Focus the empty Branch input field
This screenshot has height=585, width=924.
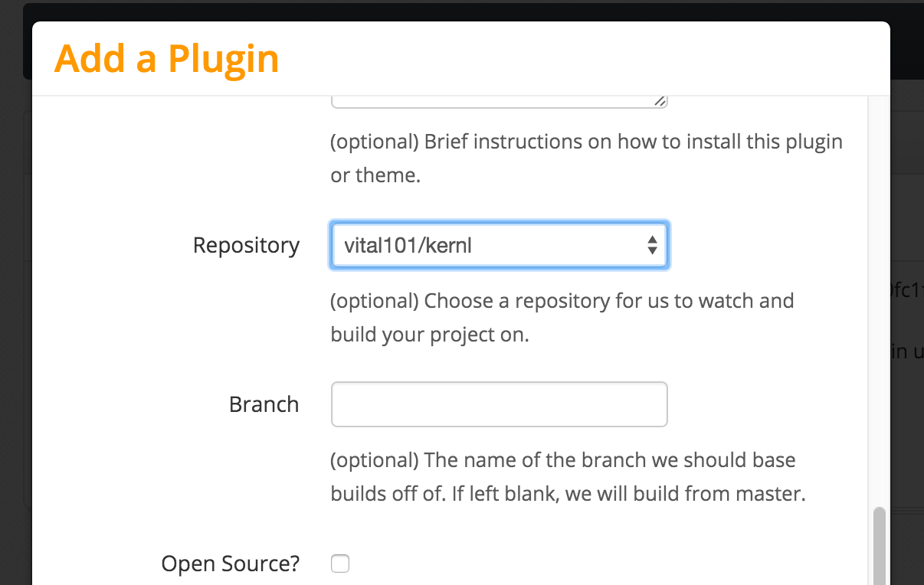[x=499, y=404]
